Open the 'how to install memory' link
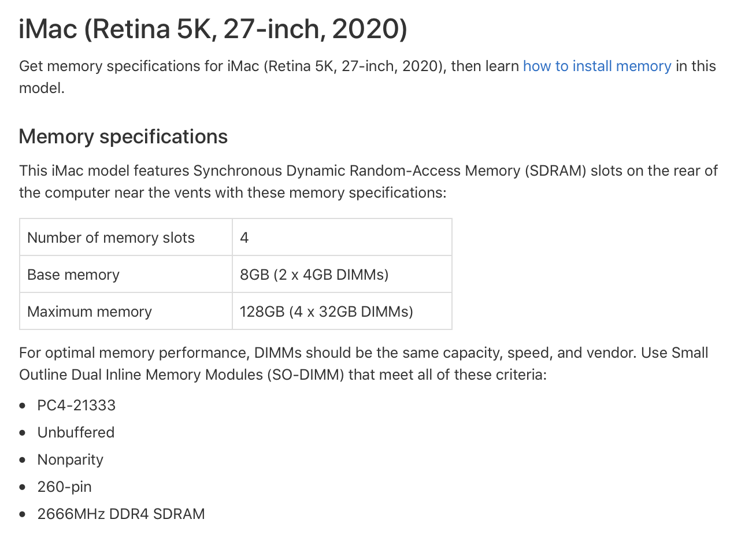 point(596,66)
